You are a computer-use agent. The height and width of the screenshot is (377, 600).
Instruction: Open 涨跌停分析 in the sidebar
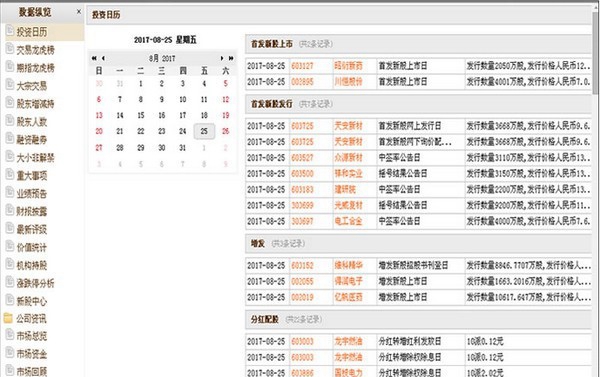[x=35, y=283]
